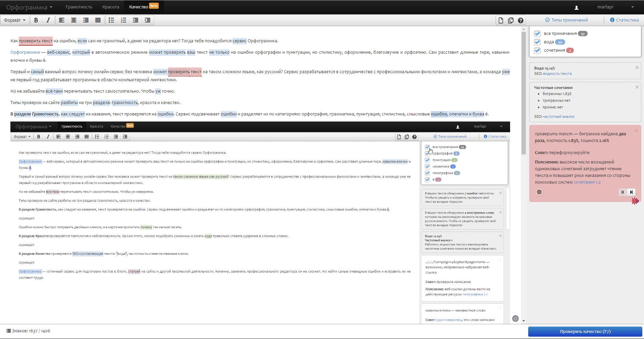Click the vertical scrollbar thumb of the editor
The width and height of the screenshot is (644, 339).
[x=524, y=93]
